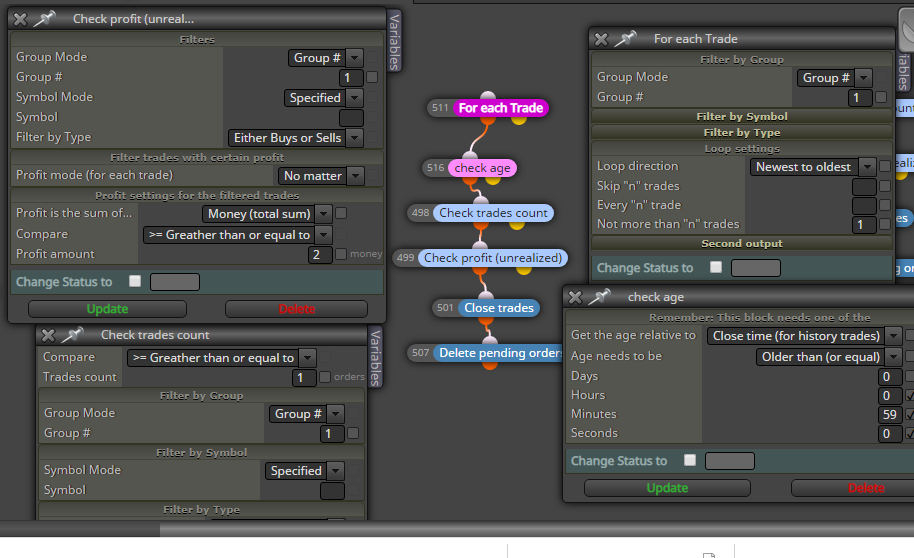Open Age needs to be dropdown

[x=828, y=357]
